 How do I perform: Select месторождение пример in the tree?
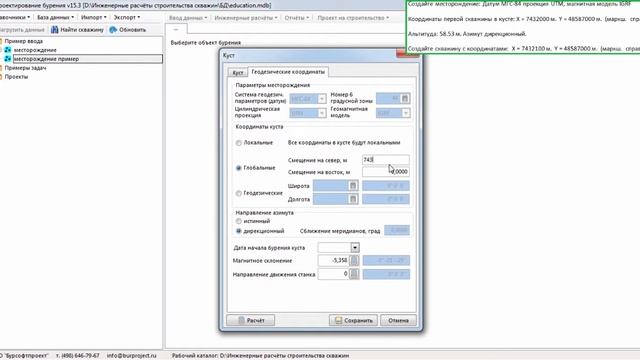click(47, 59)
